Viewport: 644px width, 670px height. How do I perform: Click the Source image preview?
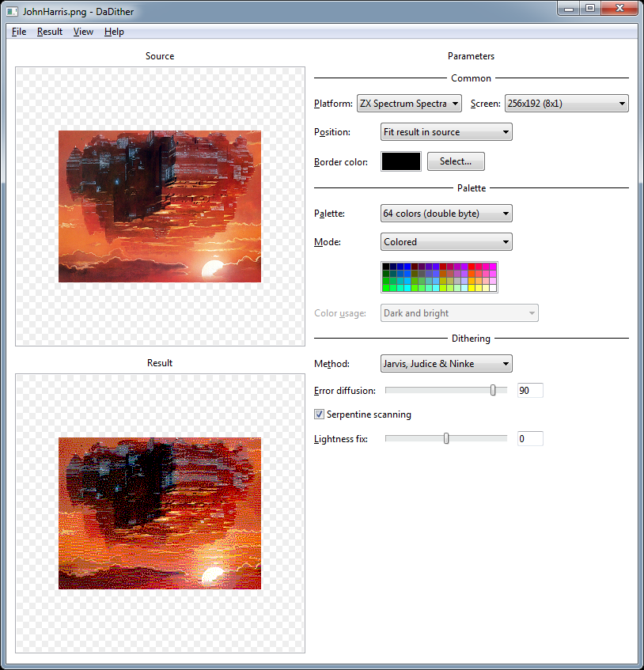160,206
